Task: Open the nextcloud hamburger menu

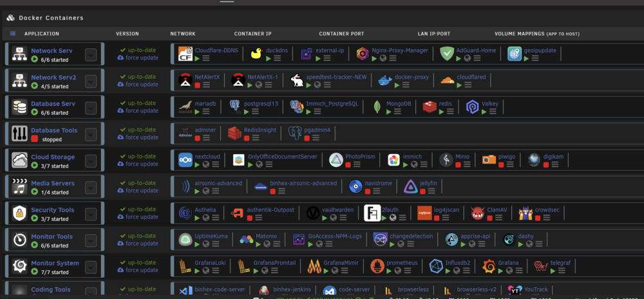Action: (x=215, y=164)
